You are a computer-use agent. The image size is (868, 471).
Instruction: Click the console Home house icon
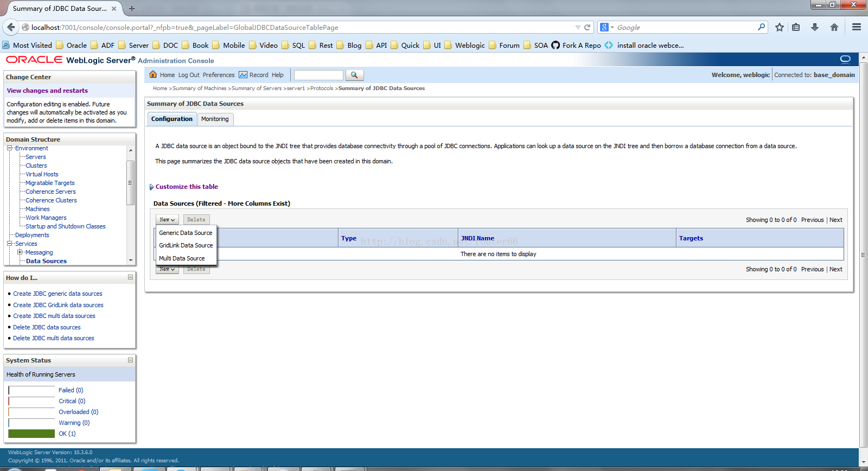[153, 75]
